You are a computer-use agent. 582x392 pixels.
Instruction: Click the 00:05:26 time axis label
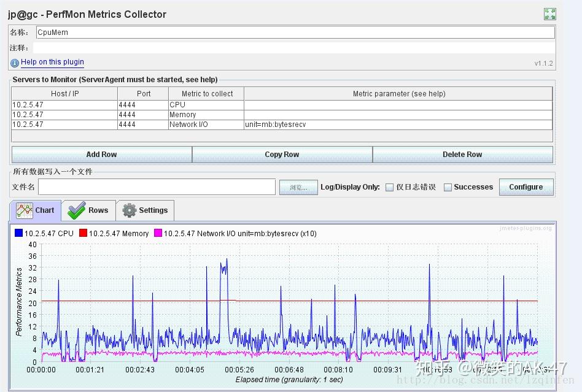[239, 370]
